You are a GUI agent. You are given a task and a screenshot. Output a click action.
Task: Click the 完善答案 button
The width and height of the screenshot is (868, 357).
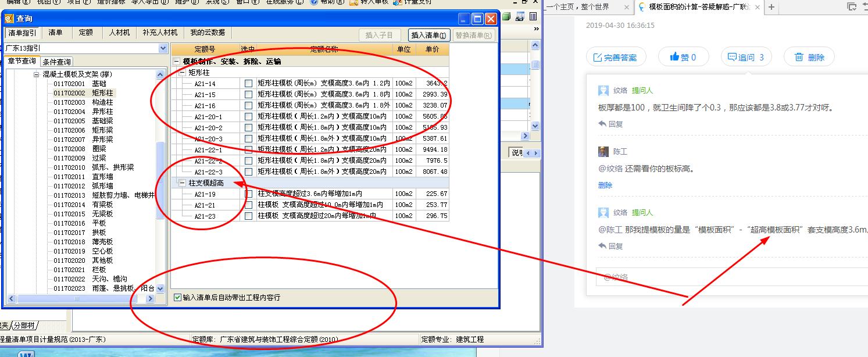click(x=616, y=57)
